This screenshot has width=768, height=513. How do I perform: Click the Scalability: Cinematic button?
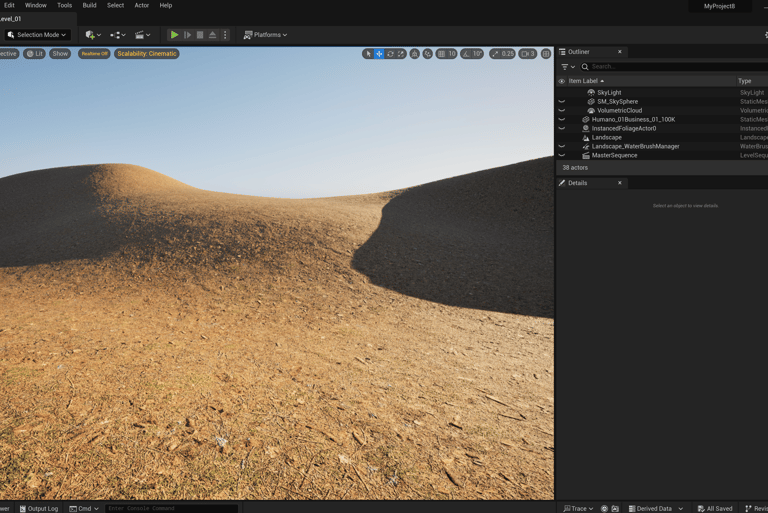[x=146, y=54]
